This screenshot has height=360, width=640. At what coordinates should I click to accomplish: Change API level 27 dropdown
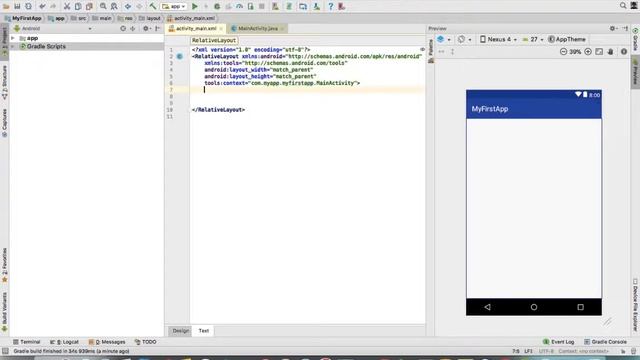(533, 40)
